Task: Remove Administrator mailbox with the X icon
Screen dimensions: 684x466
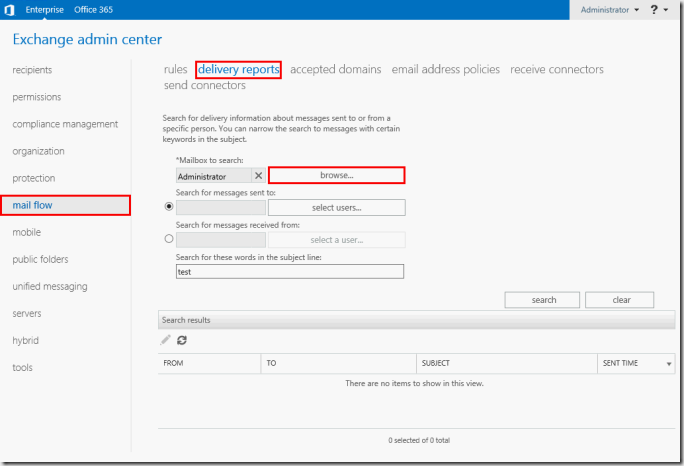Action: coord(258,176)
